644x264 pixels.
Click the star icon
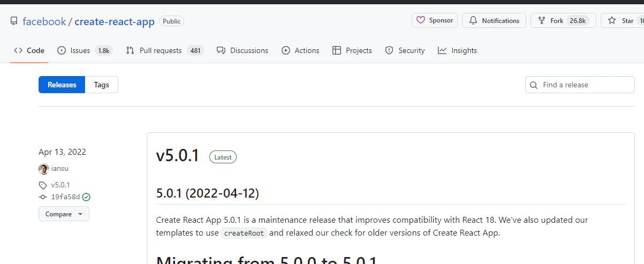612,20
